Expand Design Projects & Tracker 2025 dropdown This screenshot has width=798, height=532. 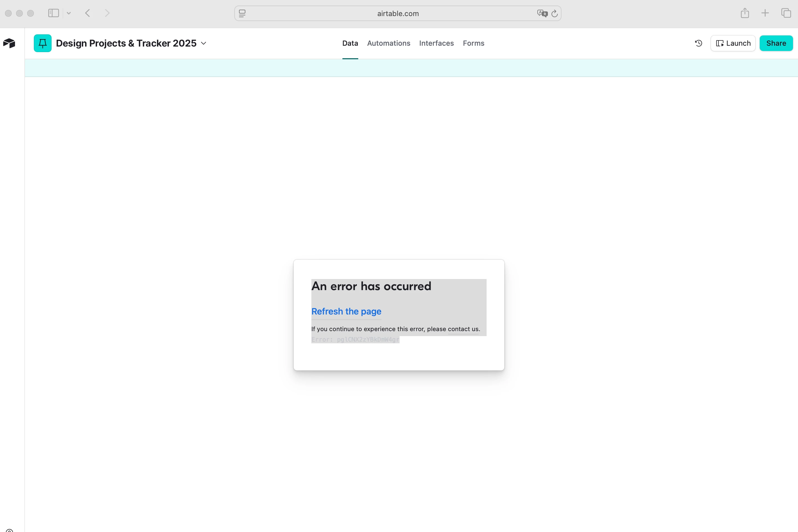pos(204,43)
